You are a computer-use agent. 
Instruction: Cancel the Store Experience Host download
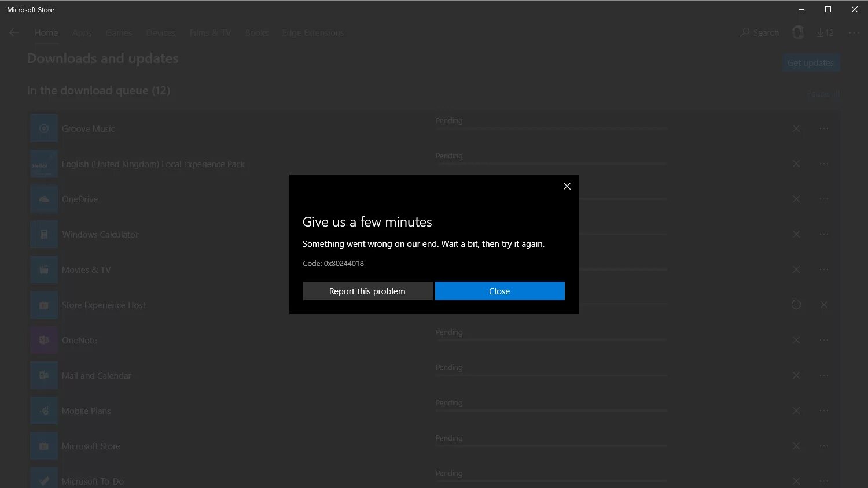pos(824,305)
